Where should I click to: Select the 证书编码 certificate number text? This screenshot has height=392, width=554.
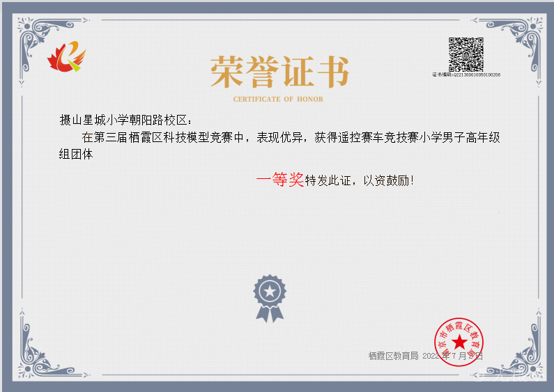coord(466,75)
